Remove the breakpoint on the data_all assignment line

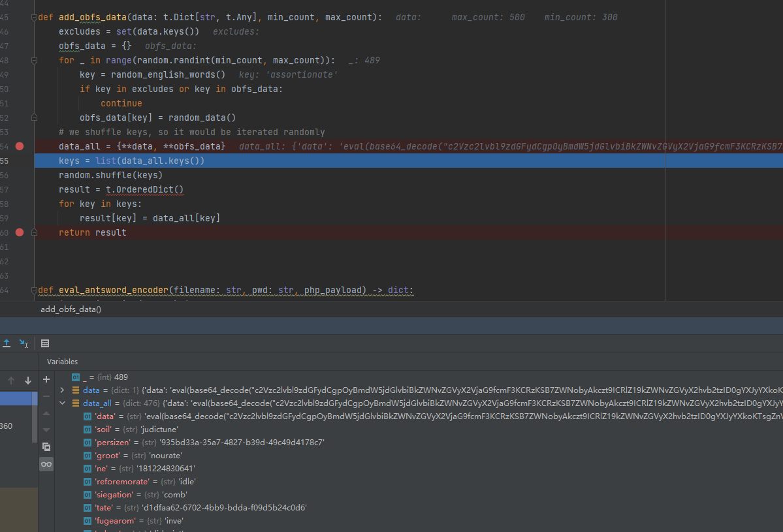20,146
